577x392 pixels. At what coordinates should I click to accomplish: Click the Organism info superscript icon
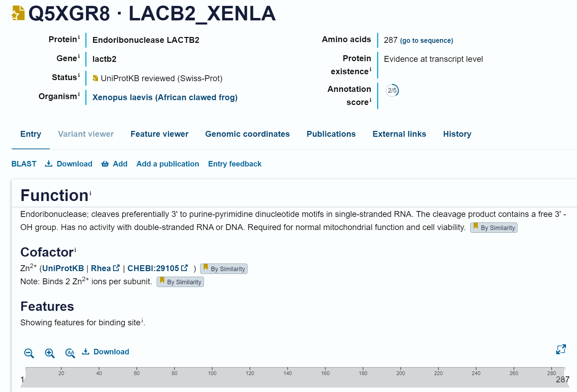[79, 94]
